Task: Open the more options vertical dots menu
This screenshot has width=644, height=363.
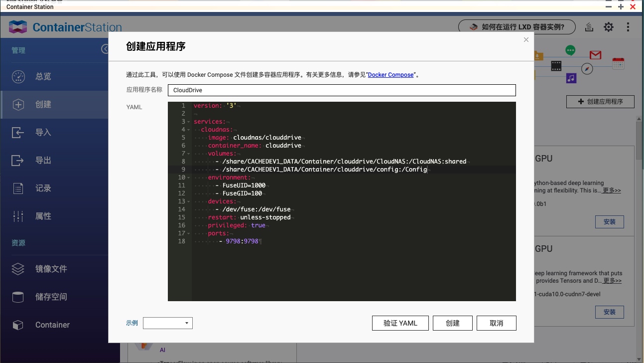Action: [x=628, y=27]
